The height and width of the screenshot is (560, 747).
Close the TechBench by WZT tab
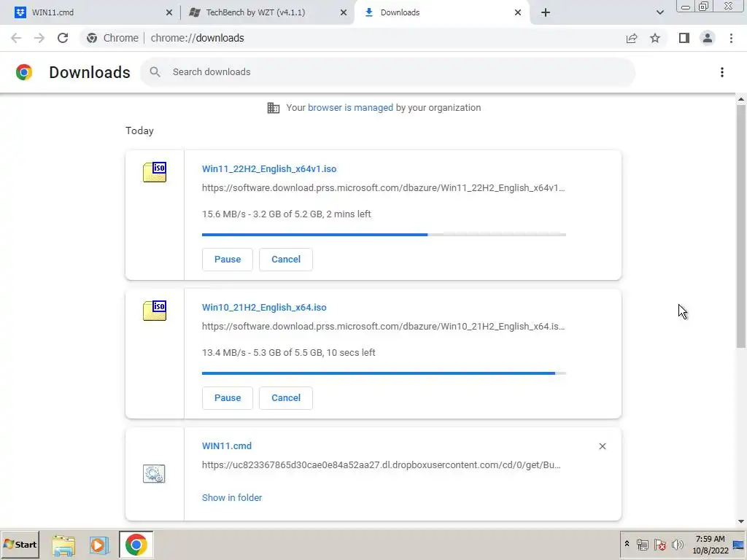point(344,12)
